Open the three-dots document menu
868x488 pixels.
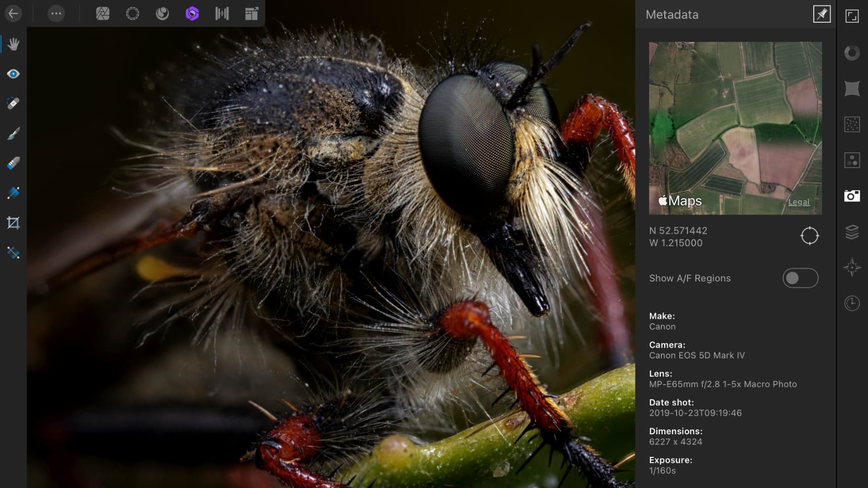[x=56, y=13]
